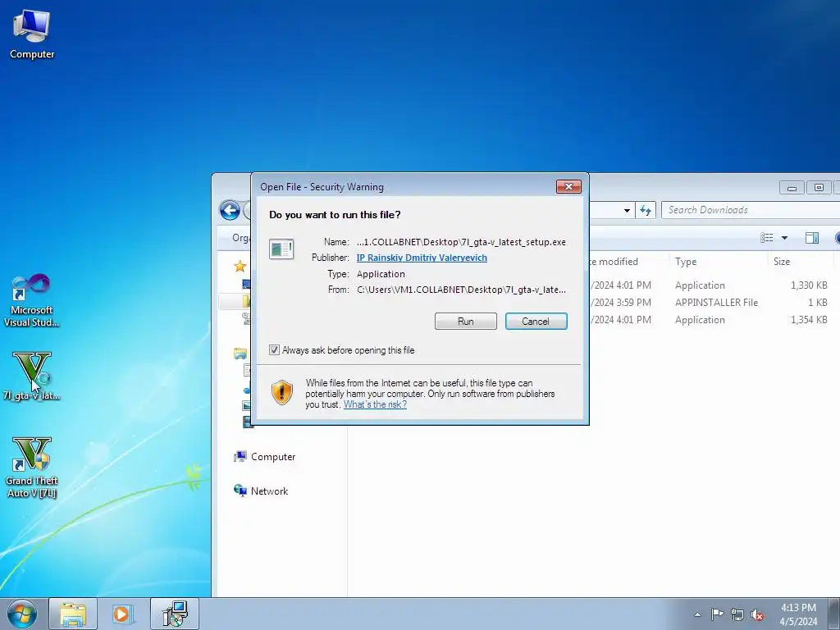Click the Run button in security warning

coord(466,322)
